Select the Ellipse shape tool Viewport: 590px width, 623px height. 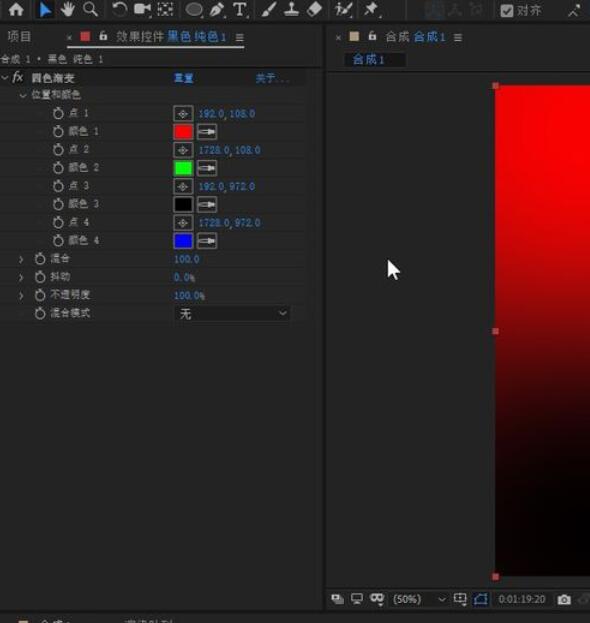coord(194,9)
